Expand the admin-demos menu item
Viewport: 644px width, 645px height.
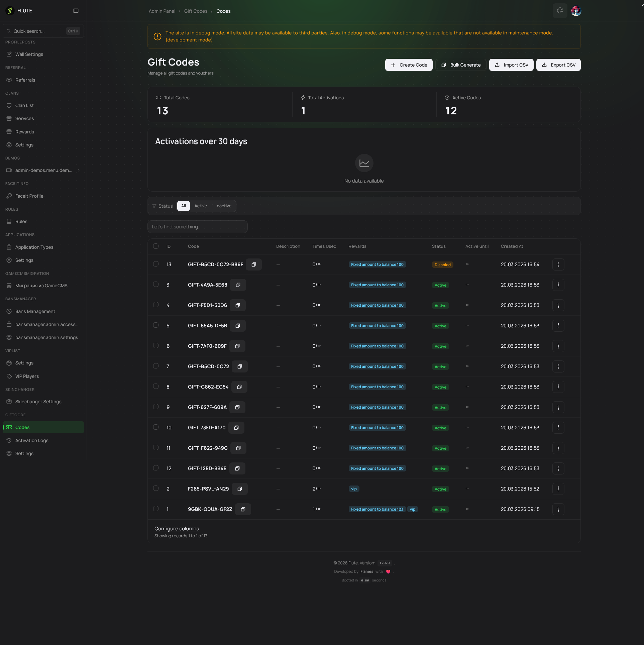coord(43,170)
